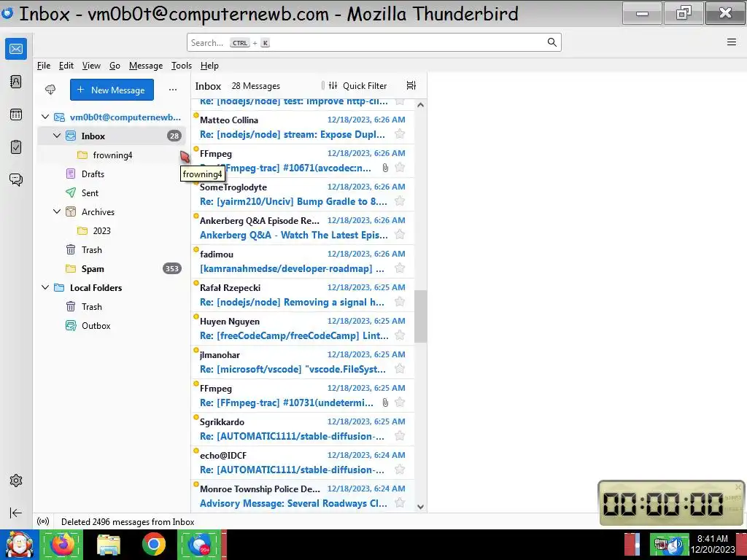
Task: Select the account Trash folder under Archives
Action: tap(112, 250)
